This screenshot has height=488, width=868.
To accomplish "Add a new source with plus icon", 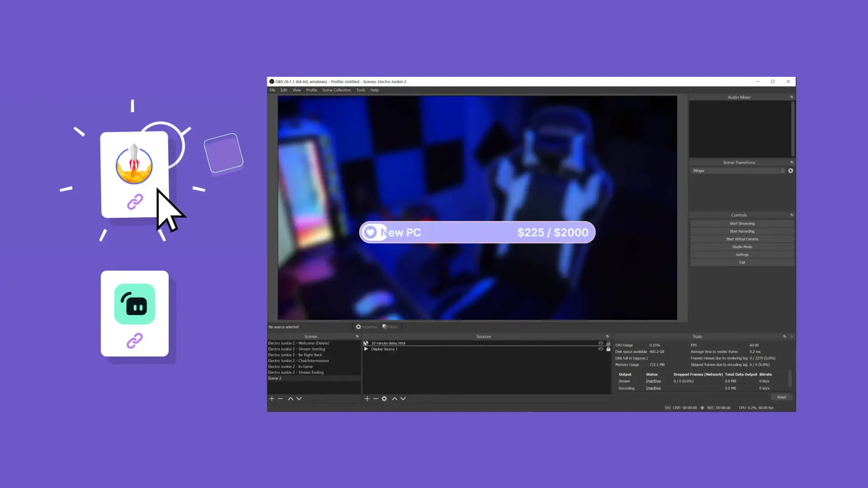I will (367, 399).
